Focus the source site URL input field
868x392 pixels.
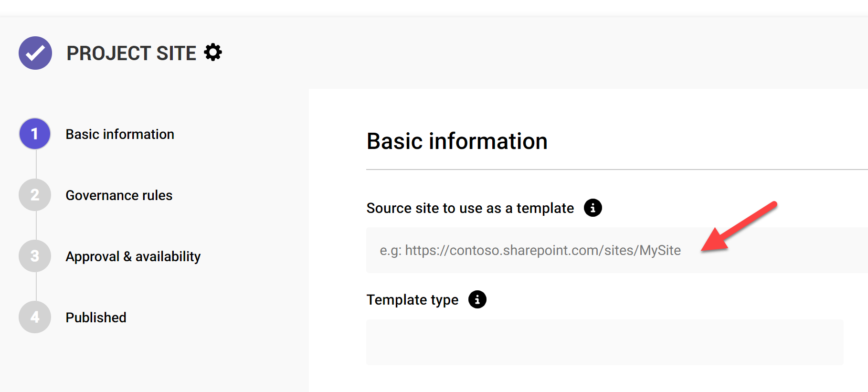click(x=617, y=250)
